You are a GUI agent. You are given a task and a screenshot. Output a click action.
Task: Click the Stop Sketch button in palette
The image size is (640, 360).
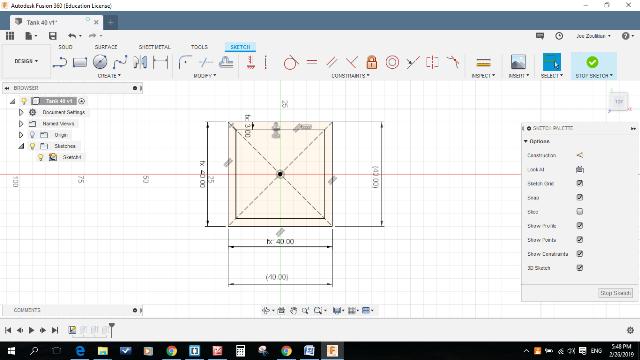point(616,293)
